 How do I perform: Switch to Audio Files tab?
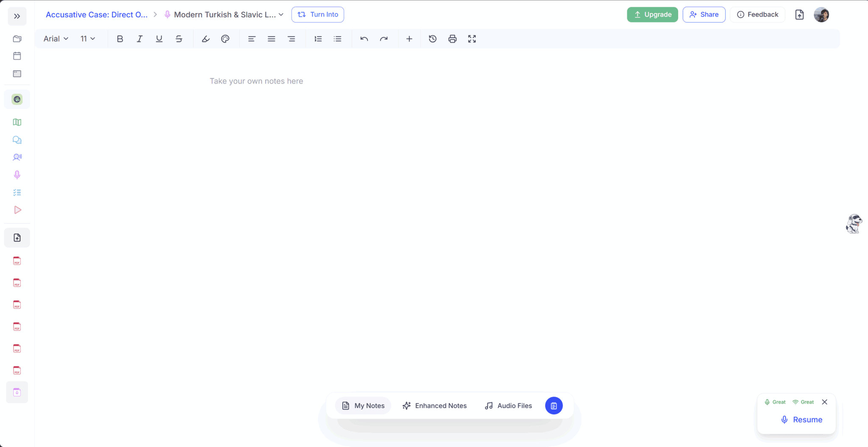(508, 406)
